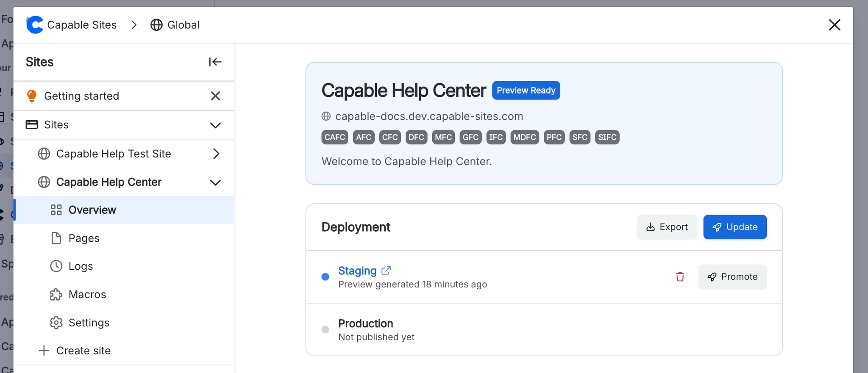This screenshot has height=373, width=868.
Task: Click the grey Production status dot
Action: (x=325, y=330)
